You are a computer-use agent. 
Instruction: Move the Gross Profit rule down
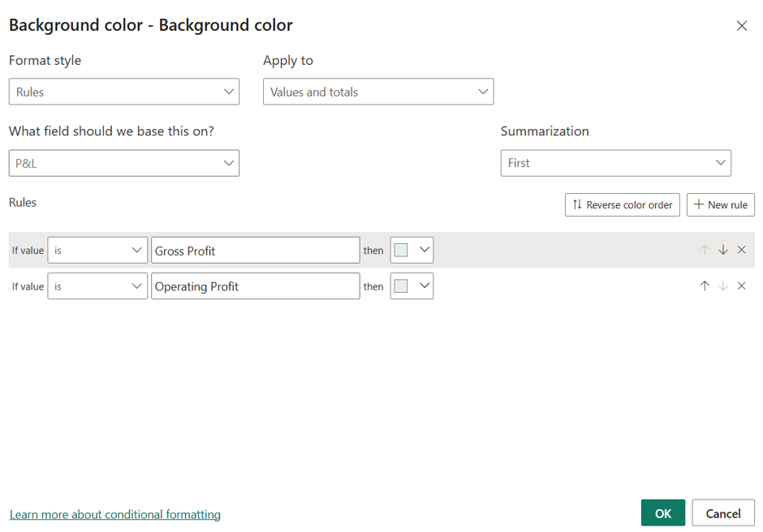tap(723, 250)
